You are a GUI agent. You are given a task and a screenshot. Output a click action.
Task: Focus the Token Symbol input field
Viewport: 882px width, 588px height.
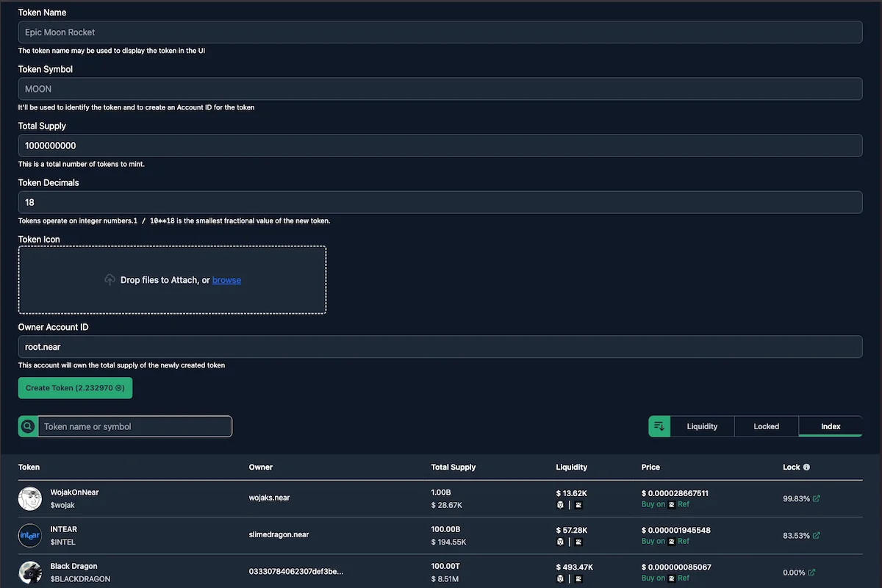440,89
